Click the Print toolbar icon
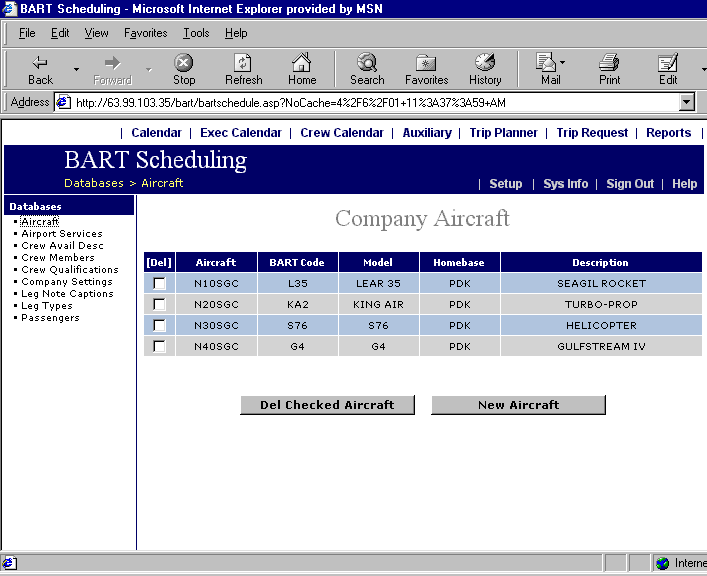707x576 pixels. [609, 63]
